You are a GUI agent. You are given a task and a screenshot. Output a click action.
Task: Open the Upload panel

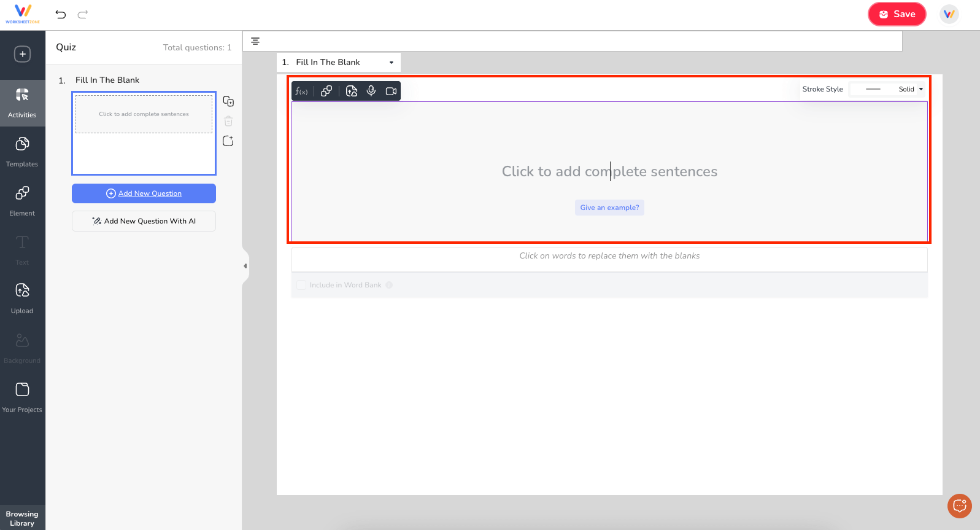pyautogui.click(x=23, y=298)
